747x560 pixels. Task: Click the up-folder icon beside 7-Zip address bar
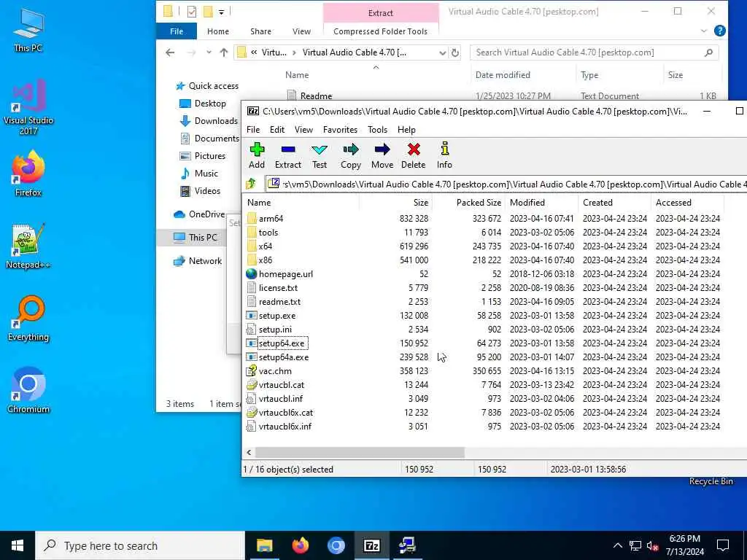pyautogui.click(x=251, y=184)
